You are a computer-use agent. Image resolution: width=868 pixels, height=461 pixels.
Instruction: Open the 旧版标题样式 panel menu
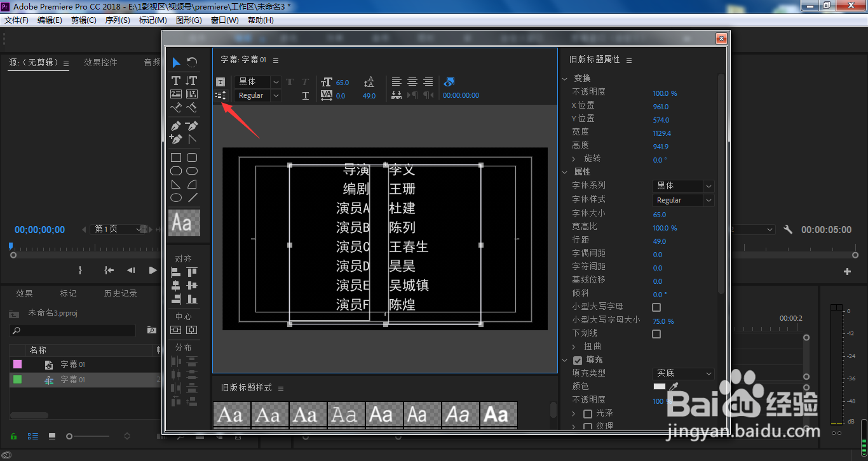click(x=281, y=389)
